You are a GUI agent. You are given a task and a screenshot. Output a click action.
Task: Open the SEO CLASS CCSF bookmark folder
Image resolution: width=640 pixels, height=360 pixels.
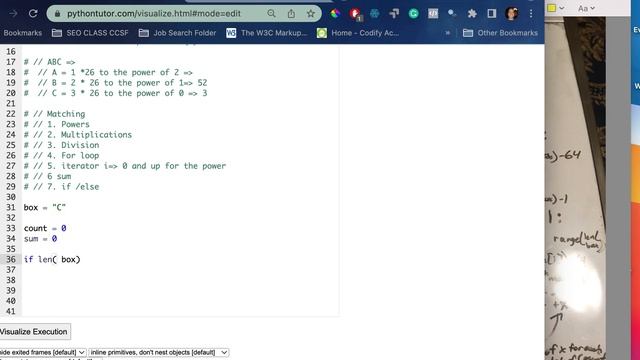point(90,33)
